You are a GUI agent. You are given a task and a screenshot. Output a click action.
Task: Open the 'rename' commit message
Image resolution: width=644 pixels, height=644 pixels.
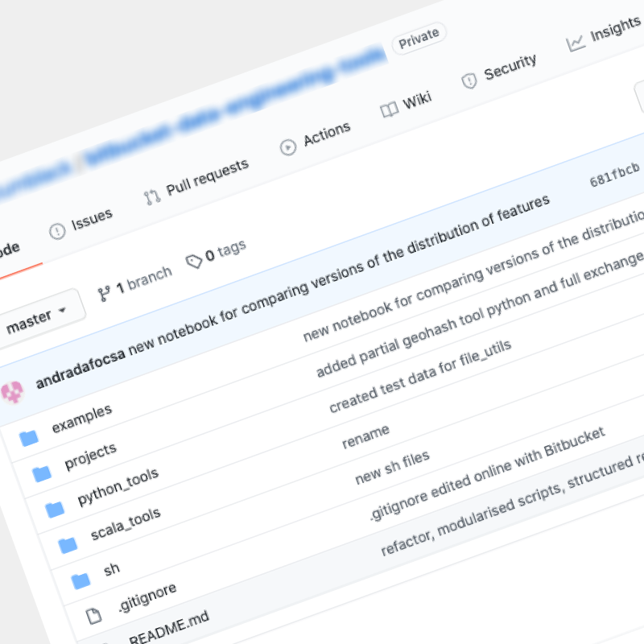click(x=365, y=436)
